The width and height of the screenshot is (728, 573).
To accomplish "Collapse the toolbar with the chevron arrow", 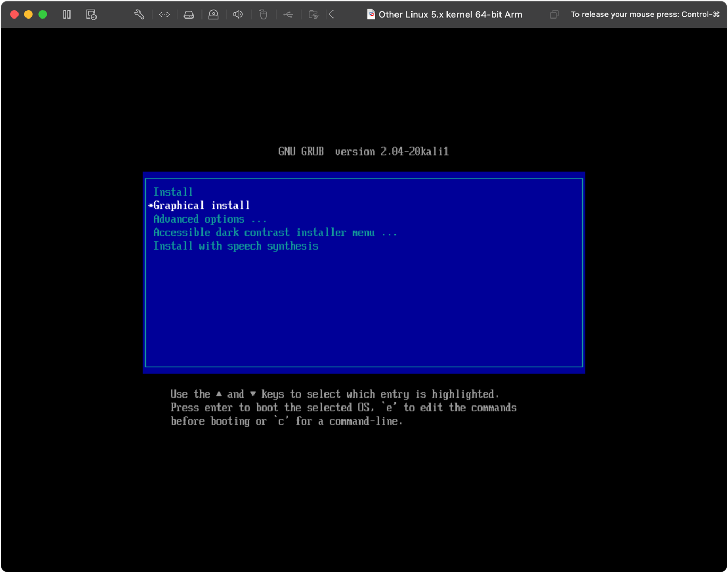I will [331, 14].
